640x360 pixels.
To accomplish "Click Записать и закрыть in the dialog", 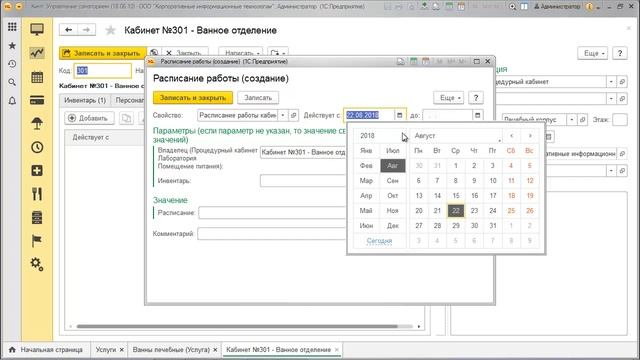I will tap(193, 98).
